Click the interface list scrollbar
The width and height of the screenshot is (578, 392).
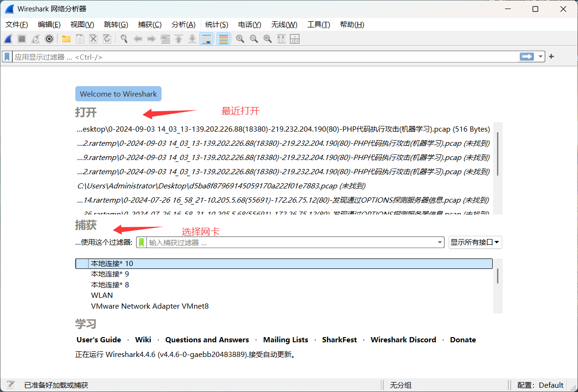[x=497, y=276]
